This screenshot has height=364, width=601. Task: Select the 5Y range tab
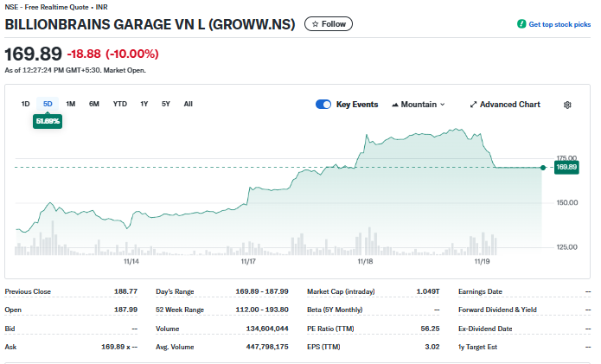(165, 104)
